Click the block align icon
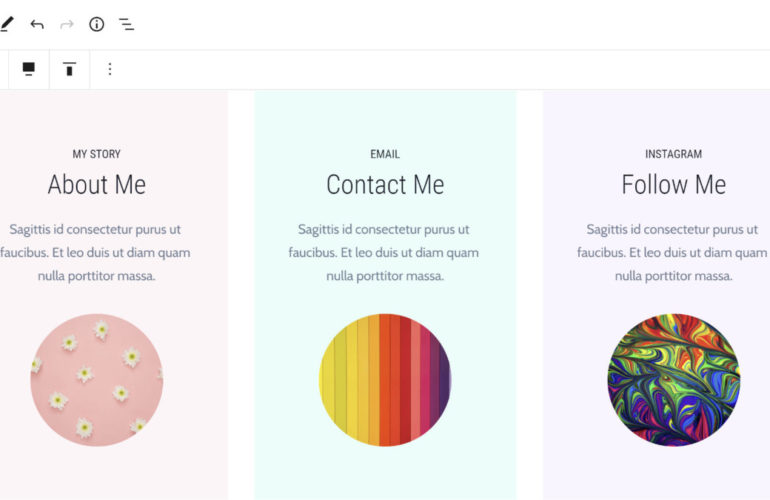The image size is (770, 500). [29, 69]
